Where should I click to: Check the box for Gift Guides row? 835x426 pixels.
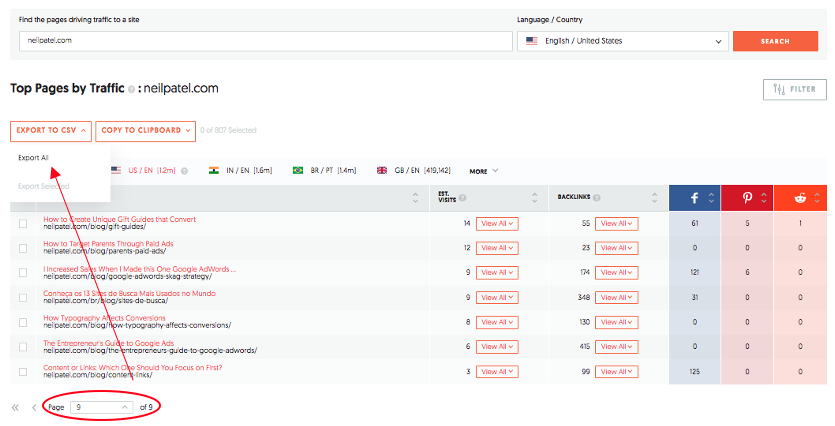(23, 223)
